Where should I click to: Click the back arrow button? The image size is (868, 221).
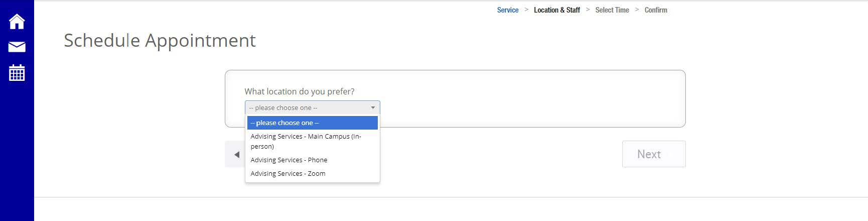tap(236, 154)
